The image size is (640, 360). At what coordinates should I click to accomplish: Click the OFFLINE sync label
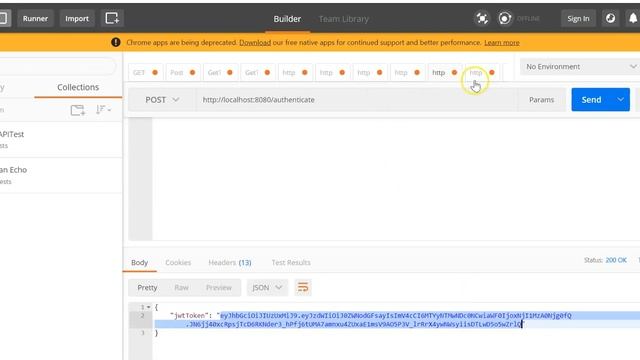click(x=528, y=19)
